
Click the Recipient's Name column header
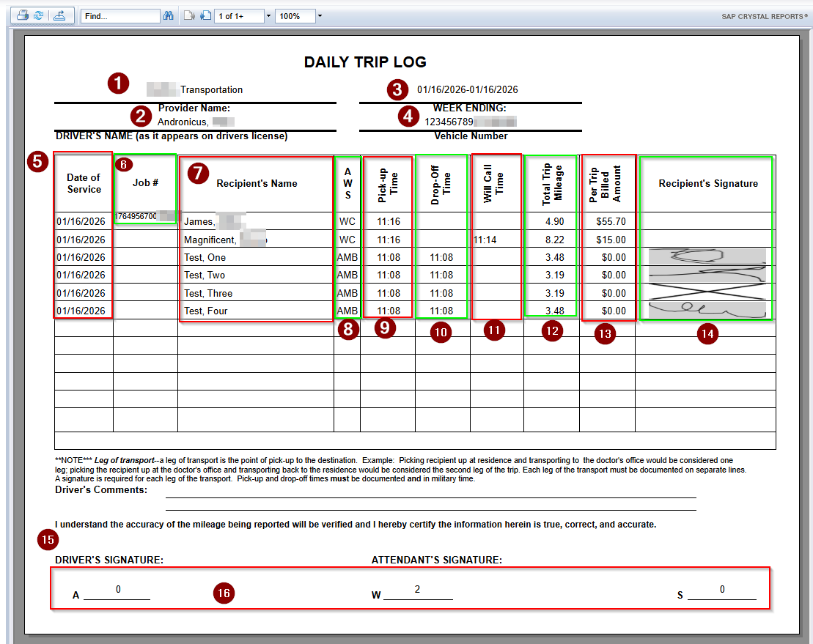pos(257,184)
